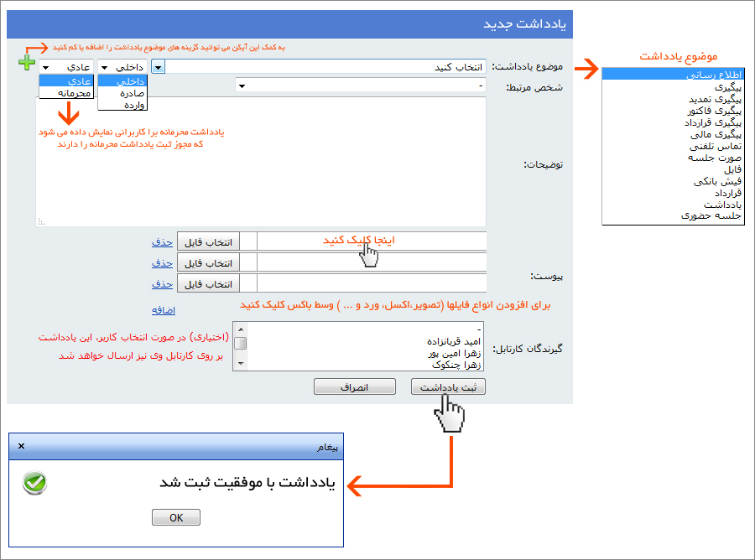Select پیگیری قرارداد in subject list
This screenshot has width=755, height=560.
pos(673,122)
